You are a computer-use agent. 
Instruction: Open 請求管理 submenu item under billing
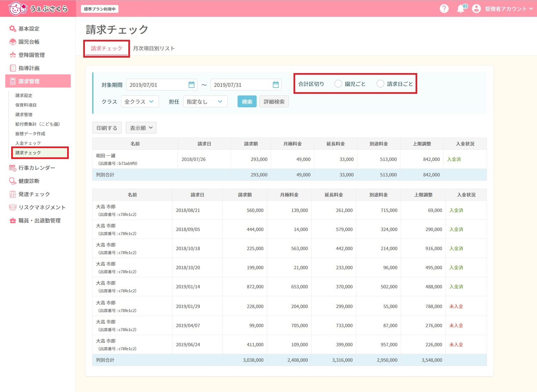coord(24,115)
